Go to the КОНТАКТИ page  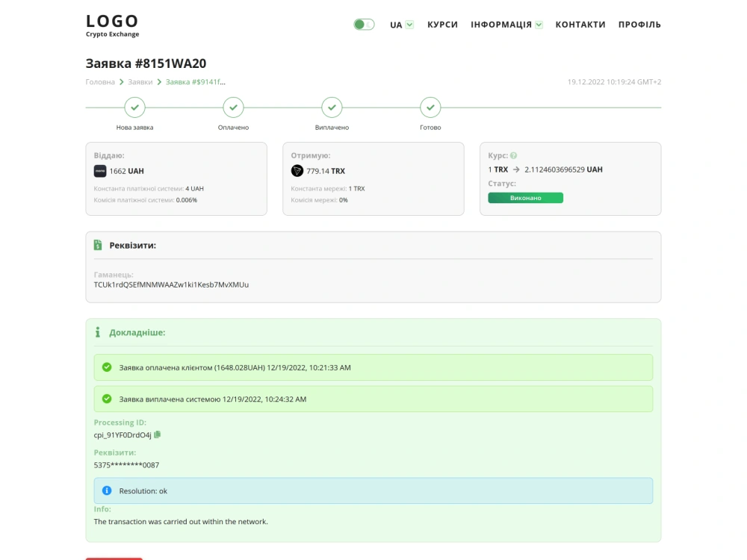(580, 25)
